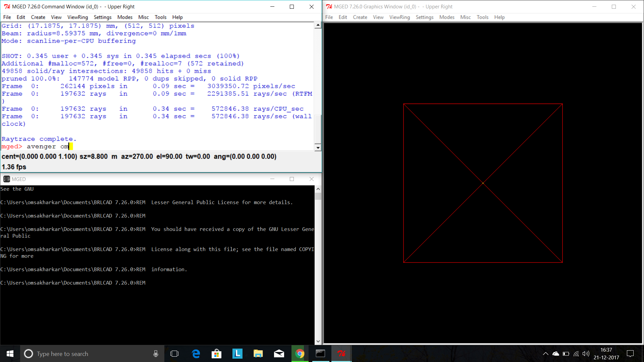Screen dimensions: 644x362
Task: Open File menu in Command Window
Action: [7, 17]
